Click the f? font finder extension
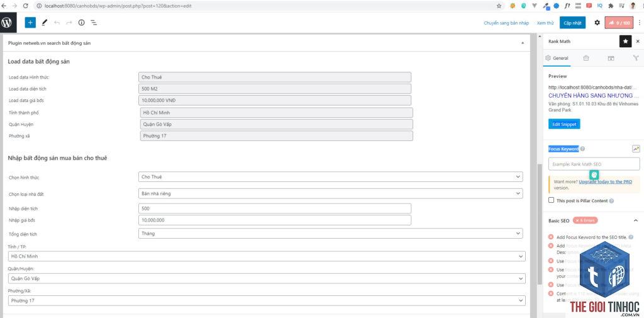Image resolution: width=644 pixels, height=318 pixels. pos(567,6)
